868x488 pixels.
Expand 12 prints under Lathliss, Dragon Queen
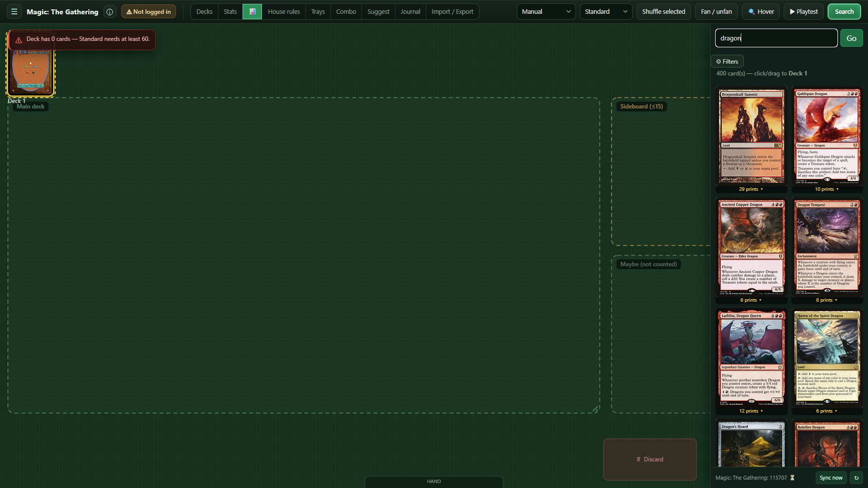tap(751, 411)
